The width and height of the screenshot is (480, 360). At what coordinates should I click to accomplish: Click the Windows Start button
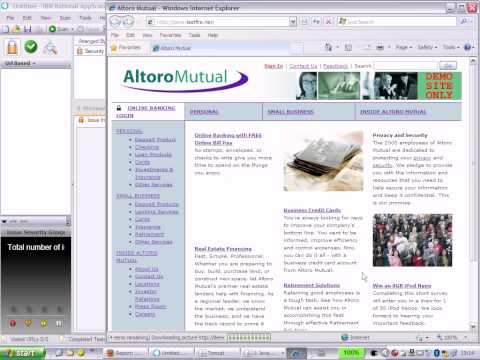coord(23,353)
